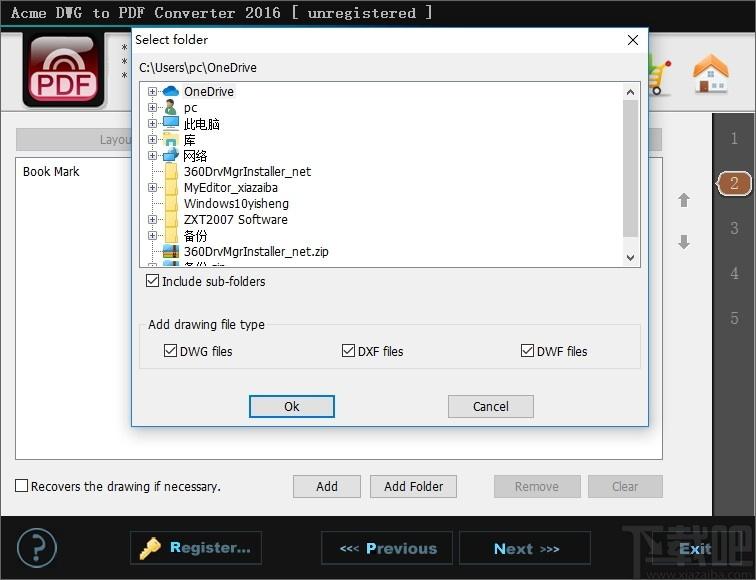Expand the OneDrive tree node
Screen dimensions: 756x580
coord(152,92)
